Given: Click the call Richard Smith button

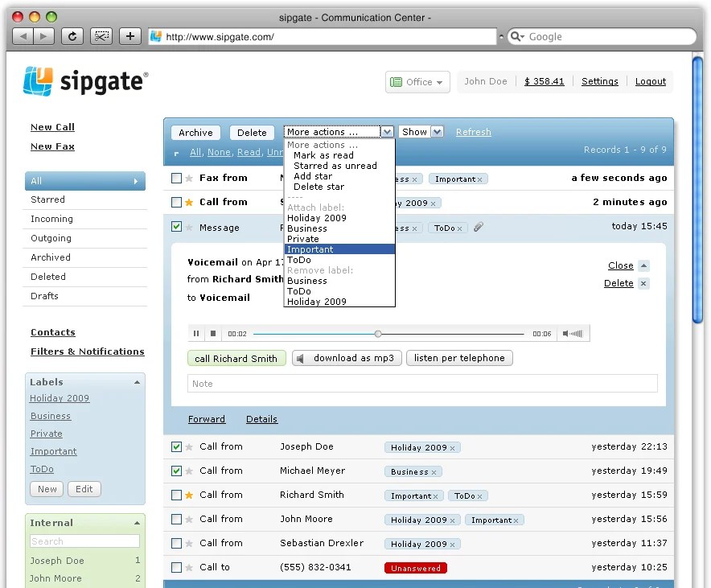Looking at the screenshot, I should [236, 358].
